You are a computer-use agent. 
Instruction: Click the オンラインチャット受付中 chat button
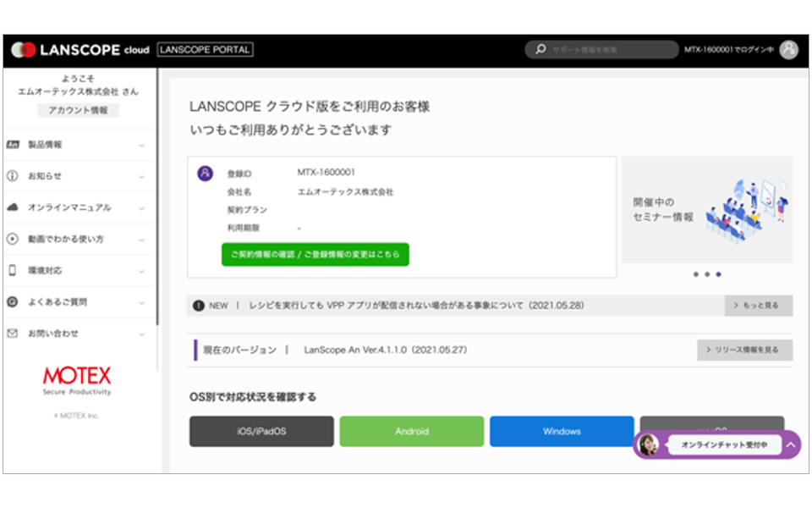(x=724, y=444)
